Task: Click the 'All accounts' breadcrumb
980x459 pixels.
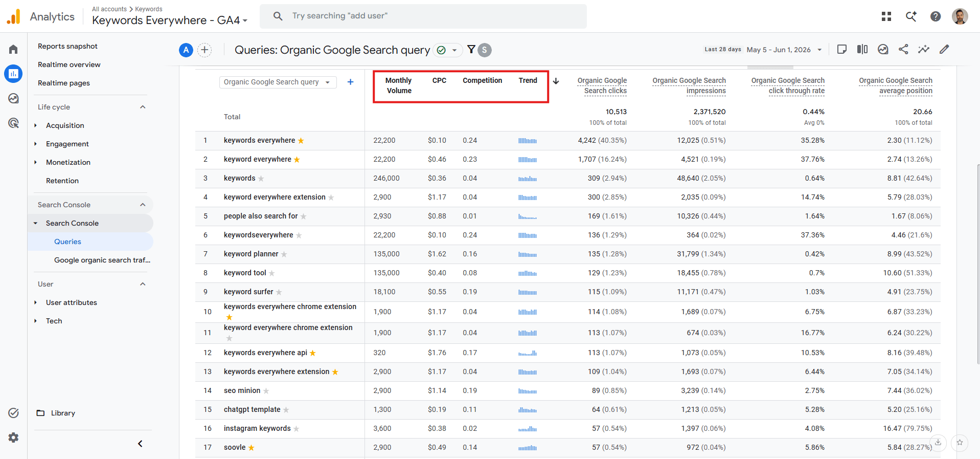Action: [x=109, y=9]
